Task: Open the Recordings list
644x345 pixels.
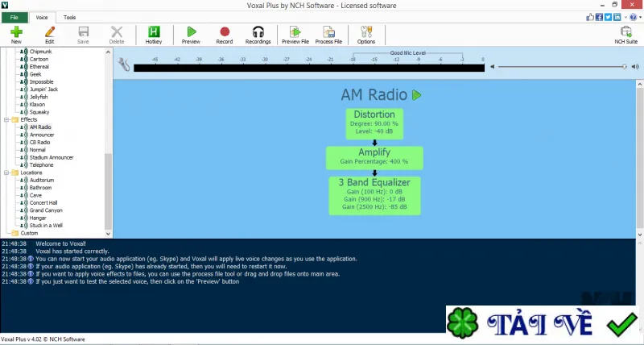Action: tap(258, 35)
